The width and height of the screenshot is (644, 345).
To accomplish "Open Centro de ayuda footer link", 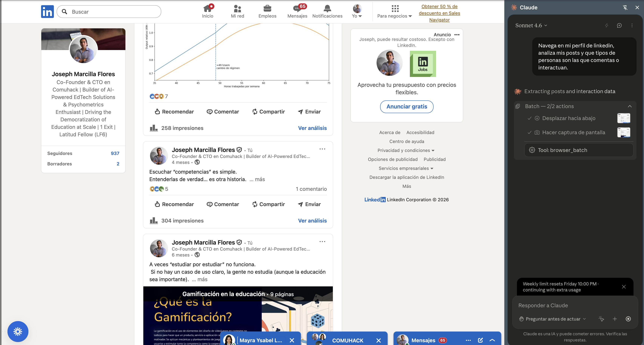I will (x=406, y=141).
